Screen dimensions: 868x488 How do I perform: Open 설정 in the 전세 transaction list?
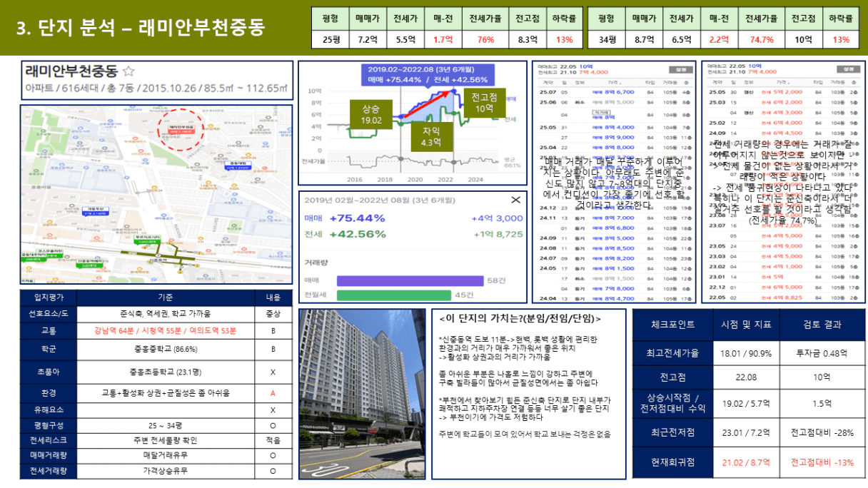pos(847,70)
